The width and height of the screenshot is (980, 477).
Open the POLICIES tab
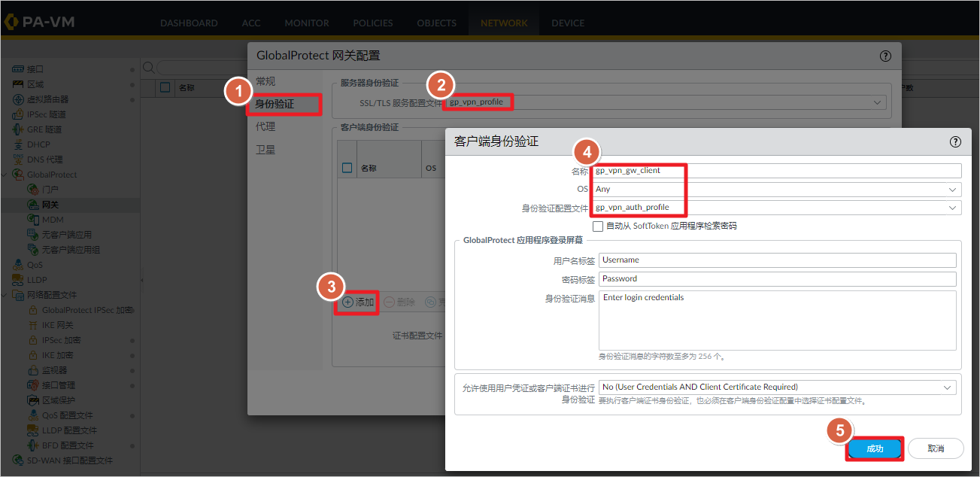pyautogui.click(x=373, y=23)
